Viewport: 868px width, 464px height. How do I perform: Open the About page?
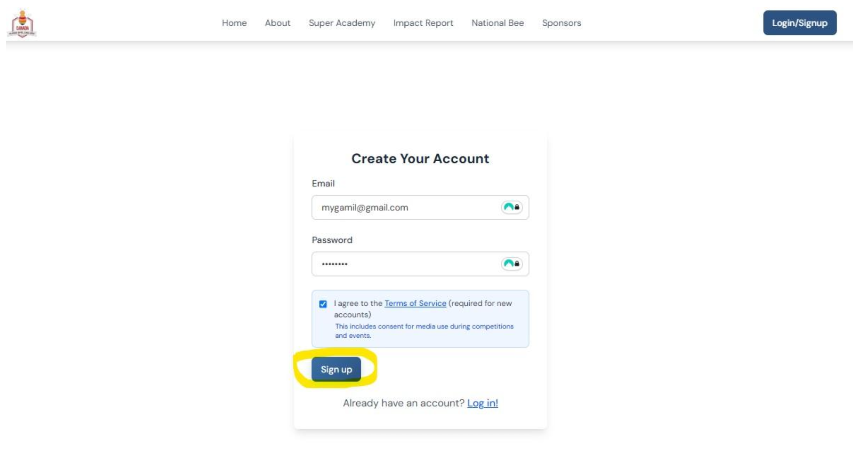[277, 23]
